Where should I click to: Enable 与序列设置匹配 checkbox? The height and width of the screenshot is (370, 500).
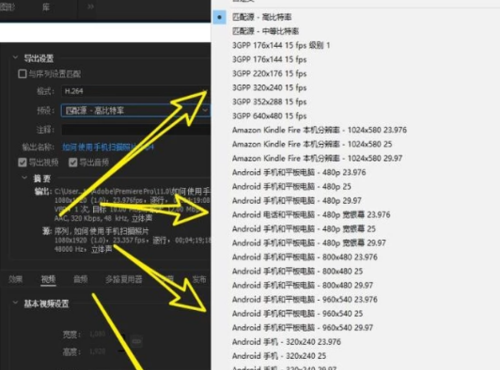(22, 74)
